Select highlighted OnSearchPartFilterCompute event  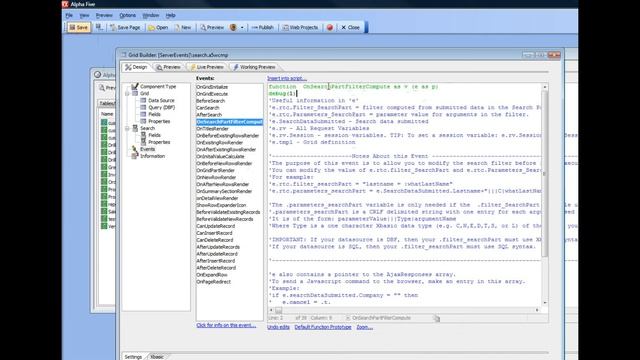pyautogui.click(x=229, y=122)
